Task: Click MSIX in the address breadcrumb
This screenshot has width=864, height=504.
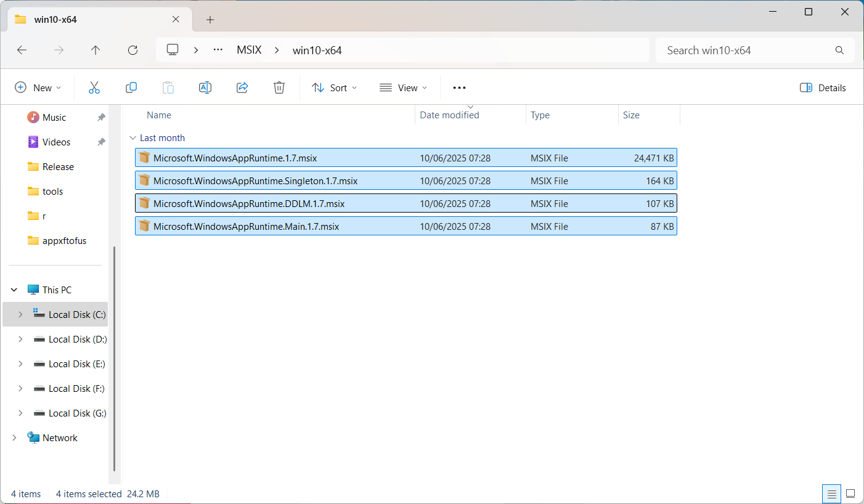Action: coord(249,51)
